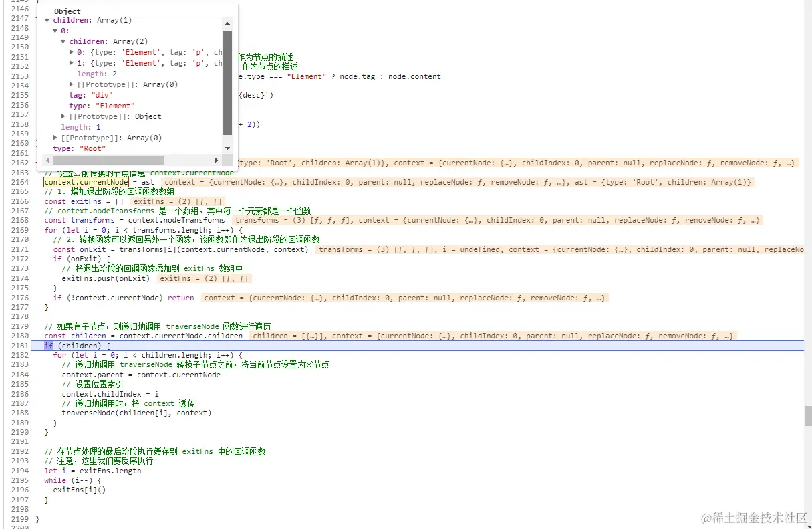Viewport: 812px width, 529px height.
Task: Click the highlighted 'context.currentNode' expression on line 2164
Action: 86,182
